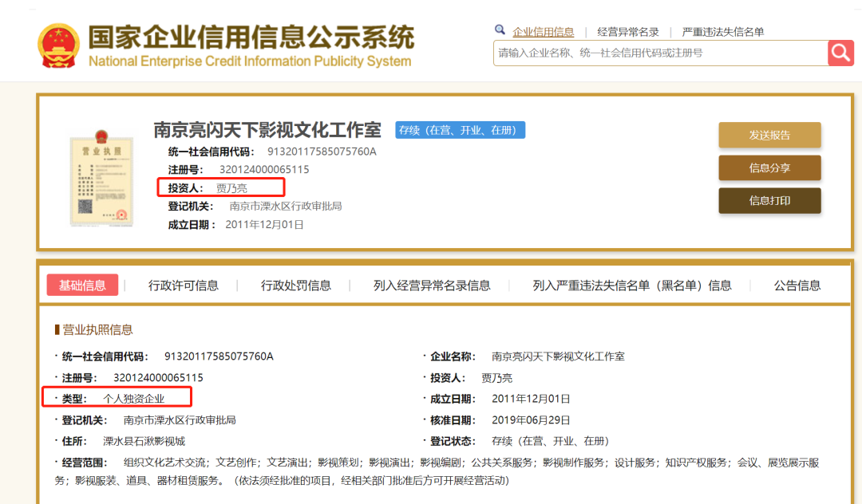This screenshot has width=862, height=504.
Task: Click the 2011年12月01日 date in header card
Action: 264,225
